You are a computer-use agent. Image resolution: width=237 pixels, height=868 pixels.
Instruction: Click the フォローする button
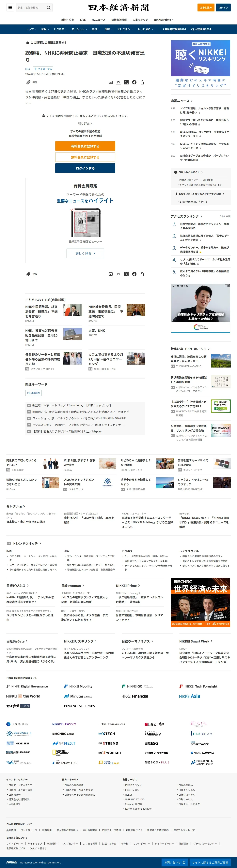point(43,69)
